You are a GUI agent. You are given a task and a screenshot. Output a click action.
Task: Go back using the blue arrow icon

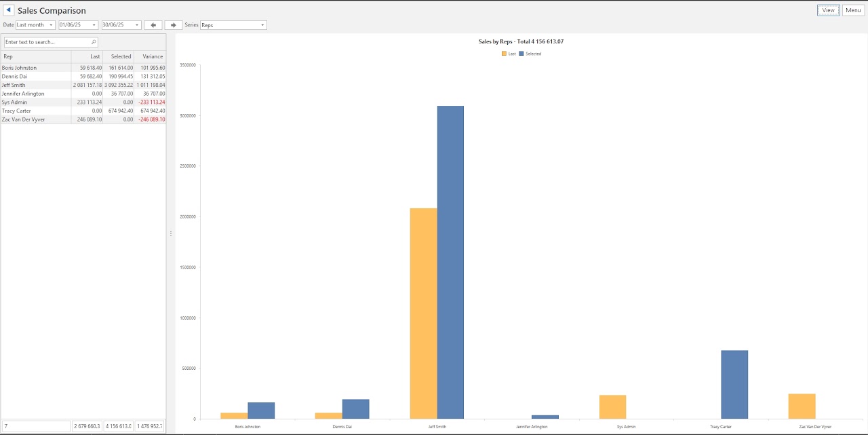pos(9,10)
